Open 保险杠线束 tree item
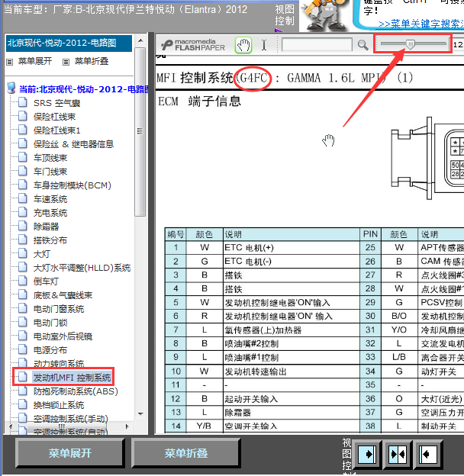The height and width of the screenshot is (476, 464). (x=54, y=117)
